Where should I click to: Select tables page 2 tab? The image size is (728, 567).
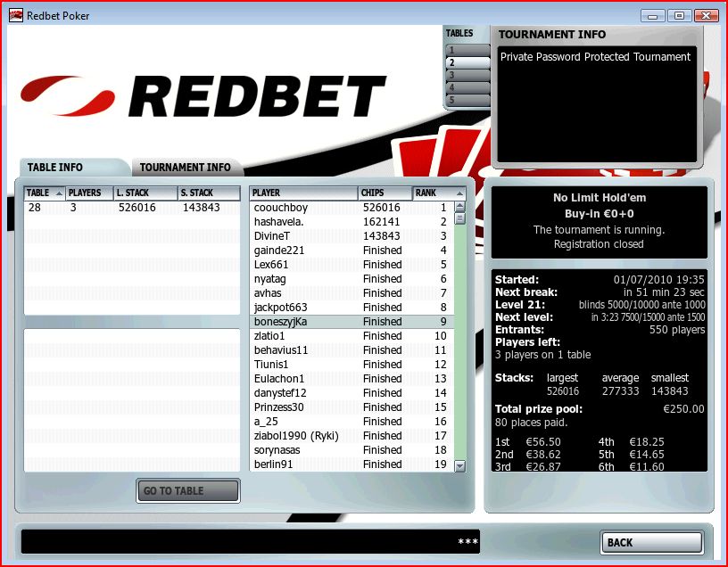coord(467,62)
